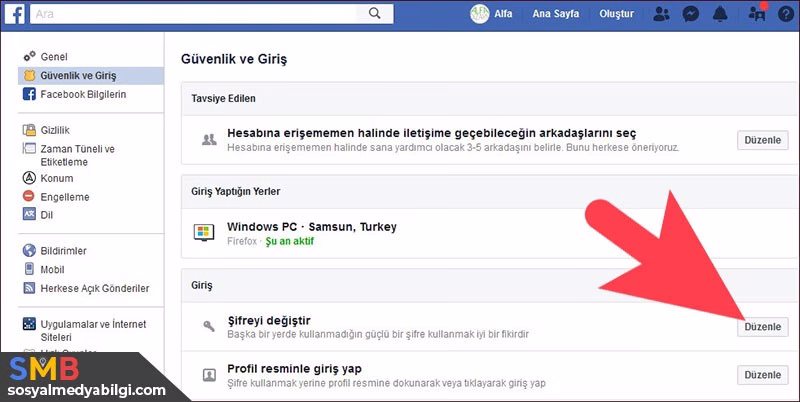Image resolution: width=800 pixels, height=402 pixels.
Task: Open Mobil settings in sidebar
Action: (52, 269)
